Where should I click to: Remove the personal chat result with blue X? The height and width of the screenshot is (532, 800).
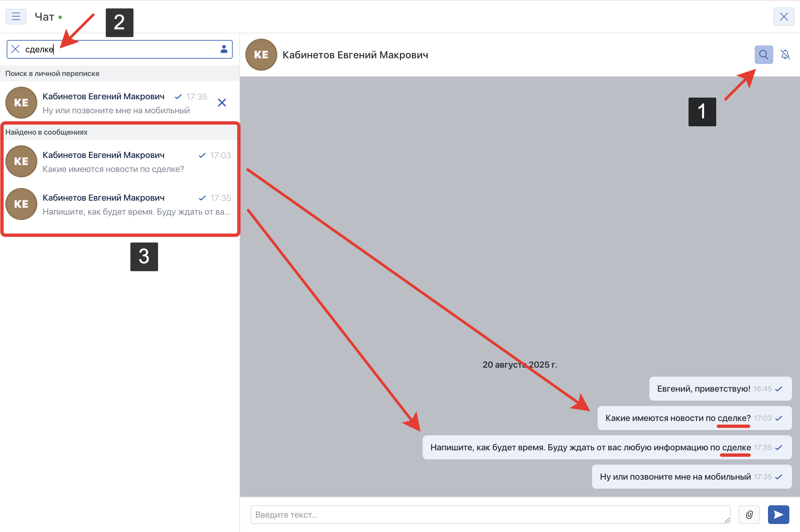click(222, 103)
